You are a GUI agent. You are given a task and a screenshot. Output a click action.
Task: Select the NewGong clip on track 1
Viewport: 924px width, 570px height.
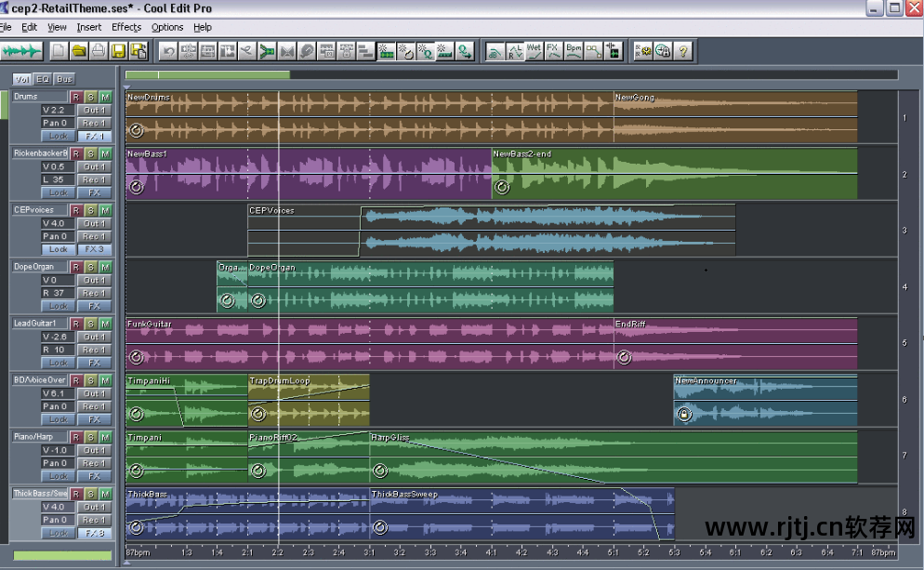(x=735, y=117)
